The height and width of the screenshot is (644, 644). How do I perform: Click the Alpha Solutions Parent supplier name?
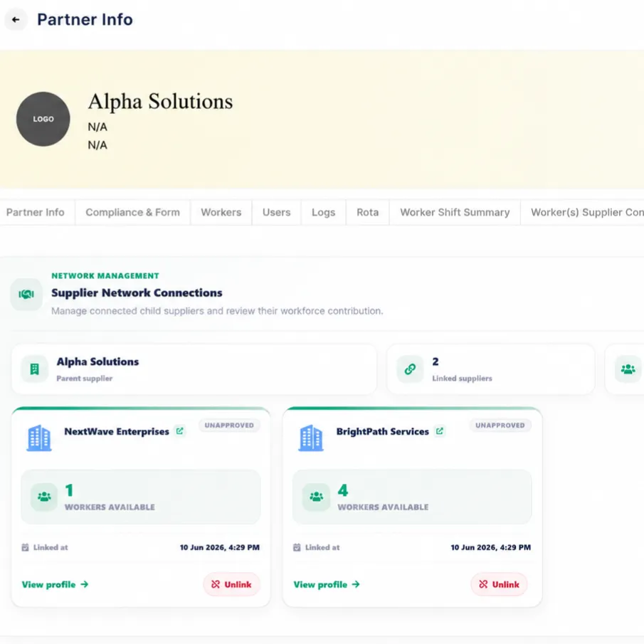[97, 361]
